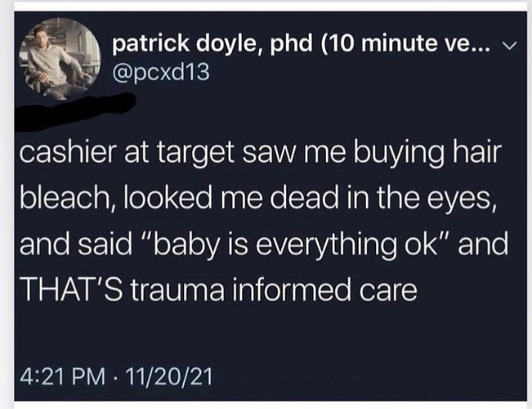
Task: Click the word "phd" in display name
Action: click(291, 44)
